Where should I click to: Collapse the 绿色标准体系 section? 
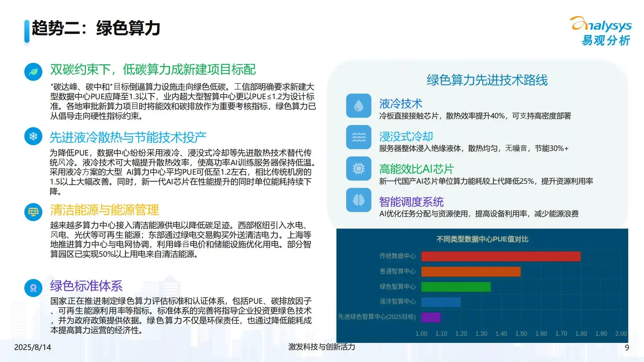[x=86, y=287]
